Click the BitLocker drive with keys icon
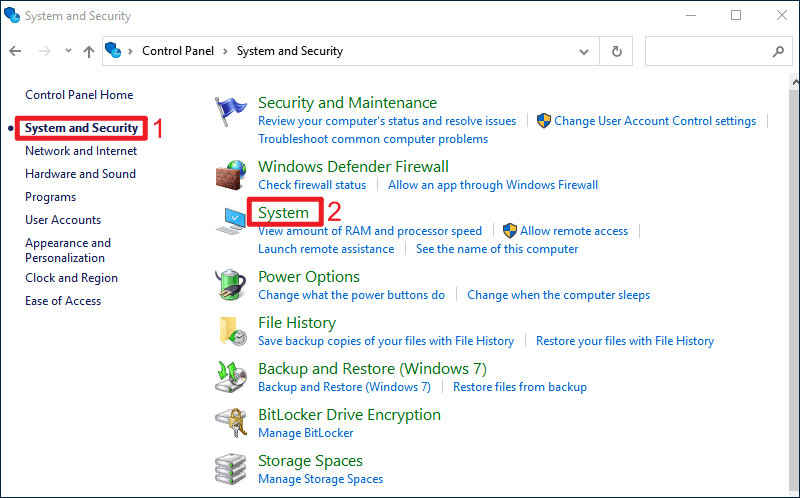Image resolution: width=800 pixels, height=498 pixels. 231,422
